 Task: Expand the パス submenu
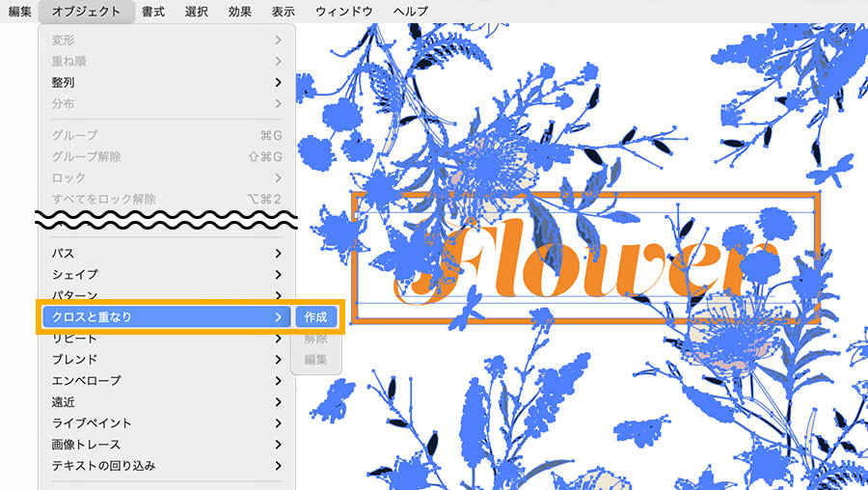point(167,253)
